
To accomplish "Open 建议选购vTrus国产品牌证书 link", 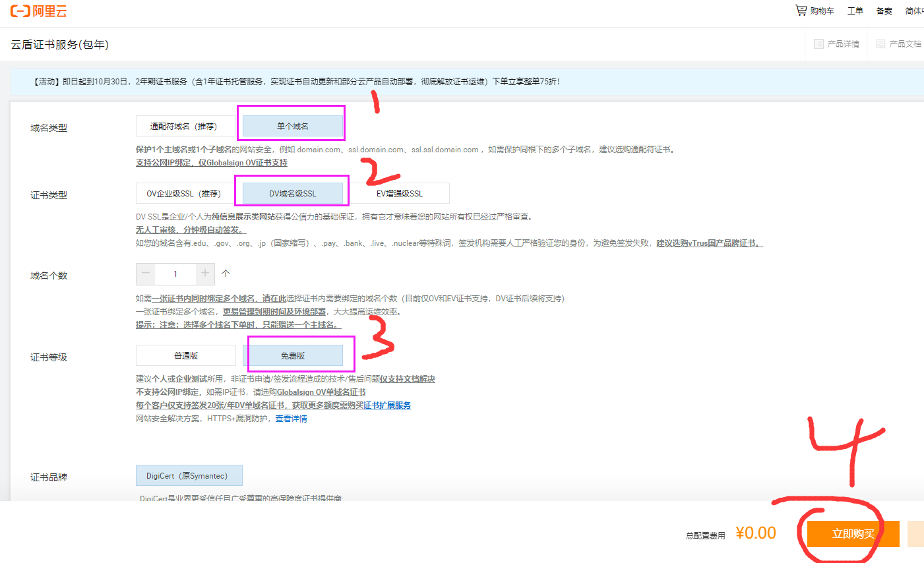I will 710,243.
